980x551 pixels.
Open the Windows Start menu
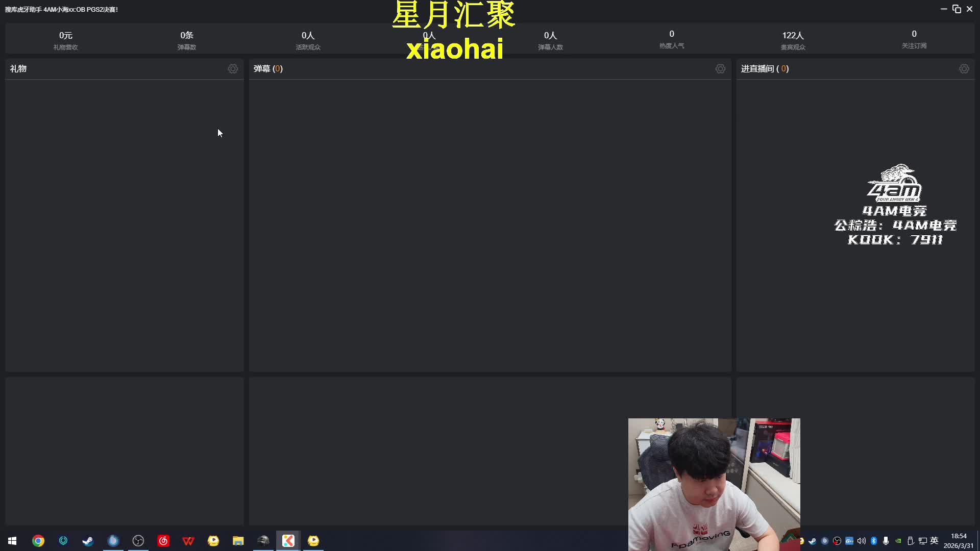[x=12, y=541]
